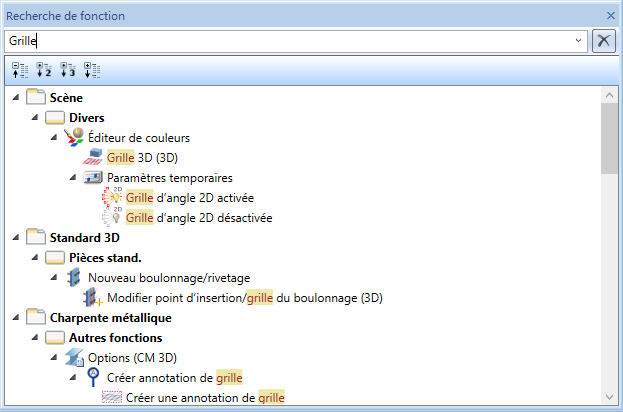The width and height of the screenshot is (623, 412).
Task: Collapse Créer annotation de grille node
Action: pyautogui.click(x=73, y=377)
